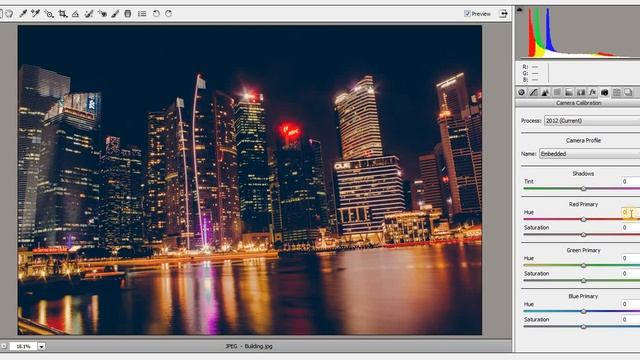The height and width of the screenshot is (360, 640).
Task: Toggle shadow clipping warning on histogram
Action: click(x=519, y=9)
